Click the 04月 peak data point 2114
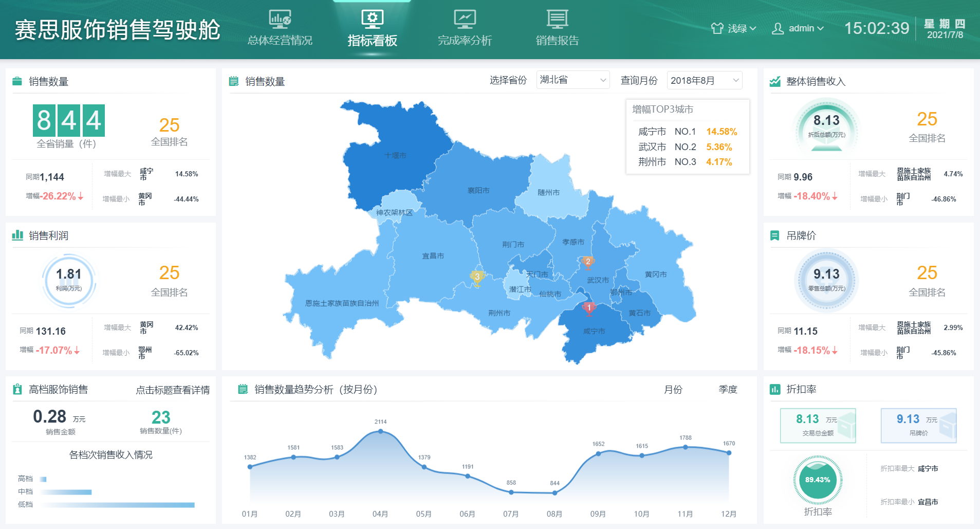 tap(380, 431)
